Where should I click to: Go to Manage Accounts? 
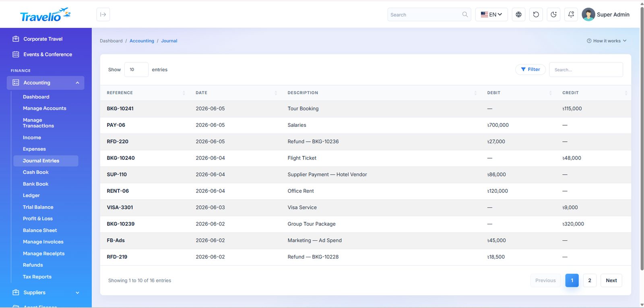pyautogui.click(x=45, y=108)
